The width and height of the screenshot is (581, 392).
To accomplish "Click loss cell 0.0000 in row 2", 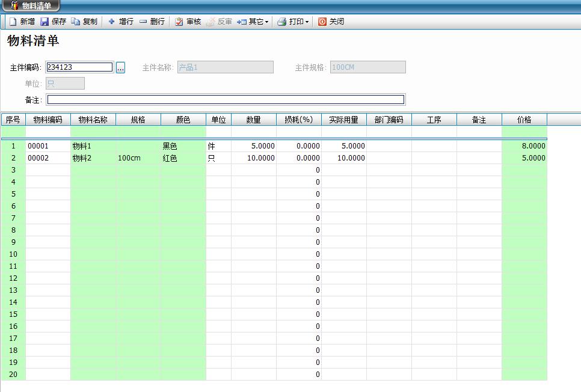I will (299, 158).
